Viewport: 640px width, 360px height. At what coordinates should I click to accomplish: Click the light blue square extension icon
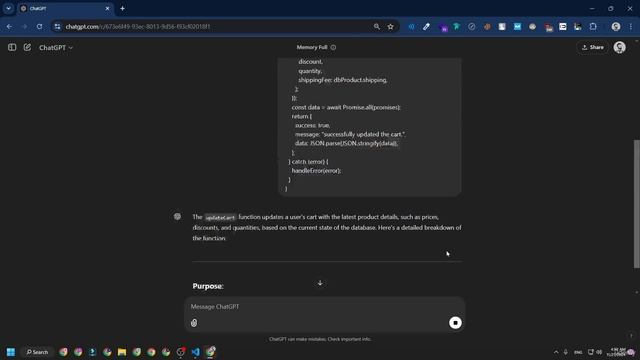(x=517, y=27)
